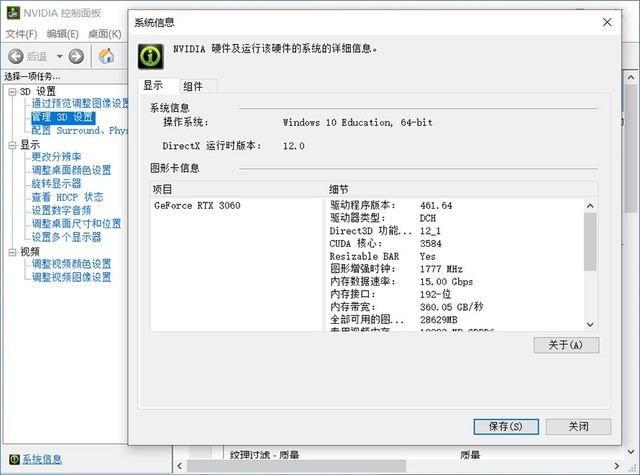Viewport: 640px width, 475px height.
Task: Click the 驱动程序版本 row value 461.64
Action: [x=436, y=206]
